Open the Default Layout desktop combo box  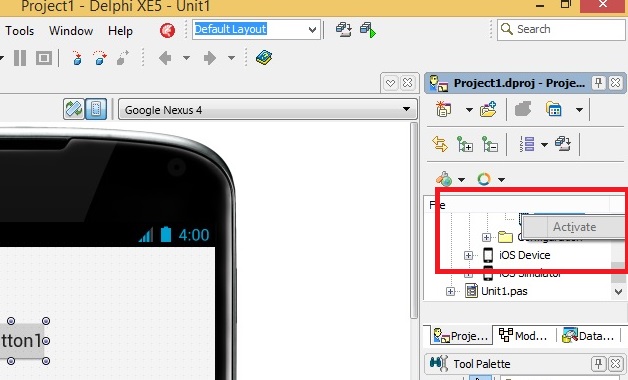[x=256, y=30]
